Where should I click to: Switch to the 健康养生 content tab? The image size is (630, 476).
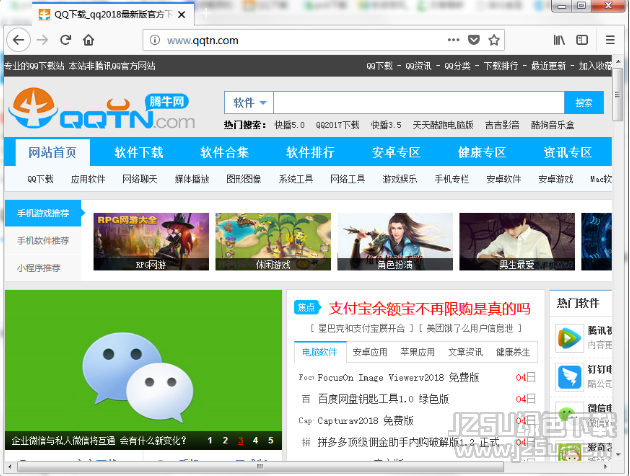tap(513, 352)
